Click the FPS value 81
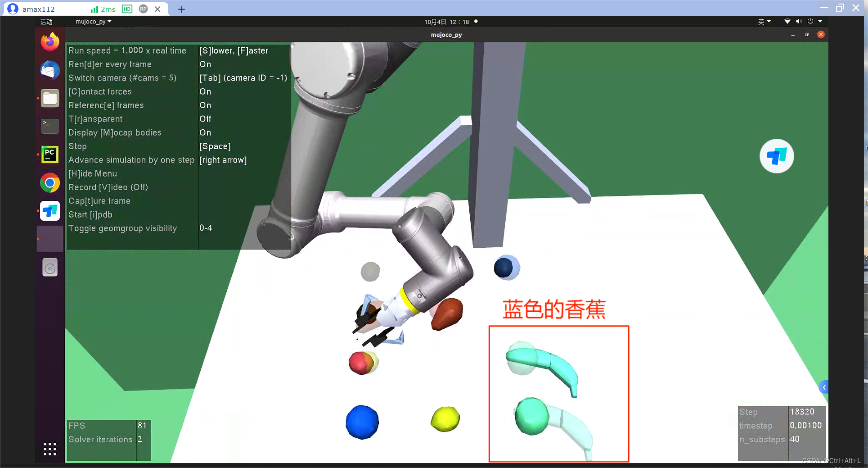The width and height of the screenshot is (868, 468). point(142,426)
